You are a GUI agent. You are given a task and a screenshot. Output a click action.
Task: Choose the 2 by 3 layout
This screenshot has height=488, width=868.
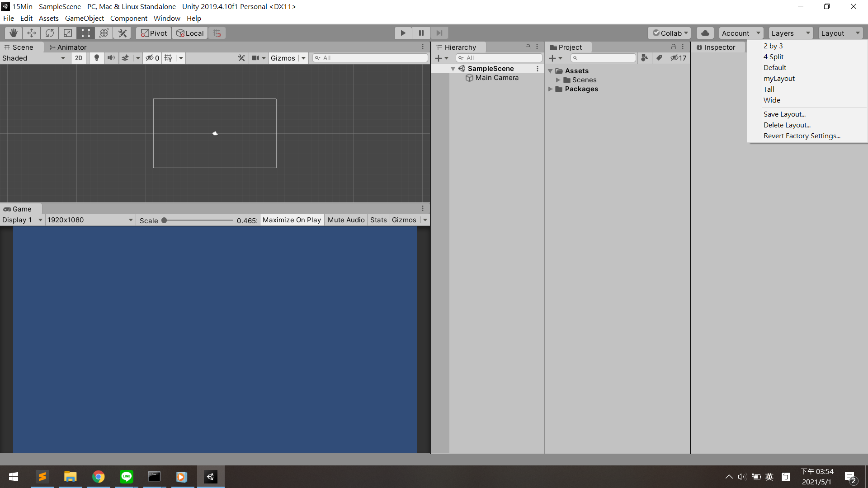click(773, 46)
